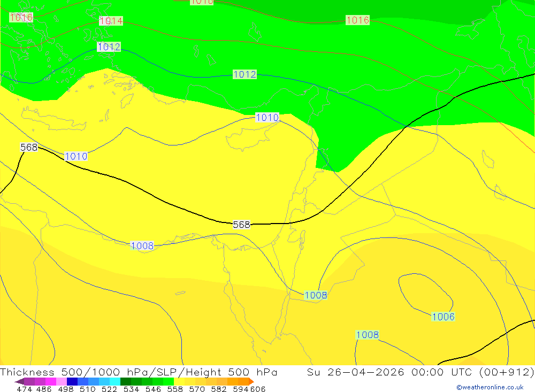Click the legend value 606
Image resolution: width=535 pixels, height=392 pixels.
(258, 389)
